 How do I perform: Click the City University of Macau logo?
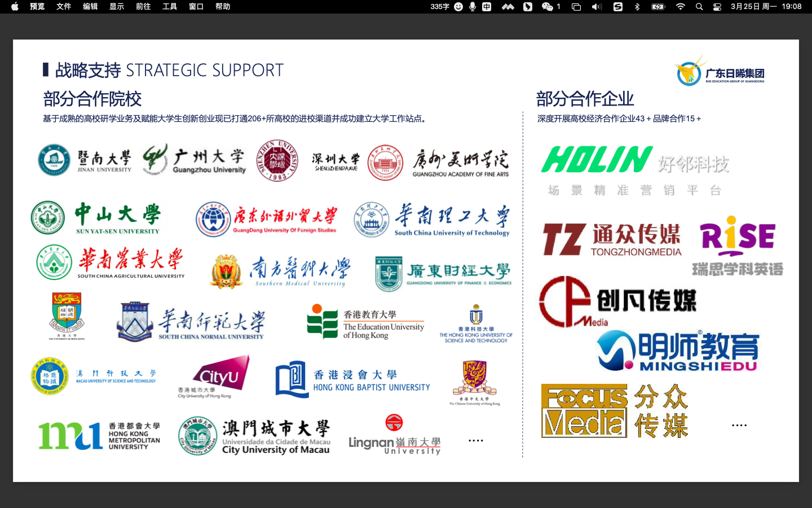(254, 436)
